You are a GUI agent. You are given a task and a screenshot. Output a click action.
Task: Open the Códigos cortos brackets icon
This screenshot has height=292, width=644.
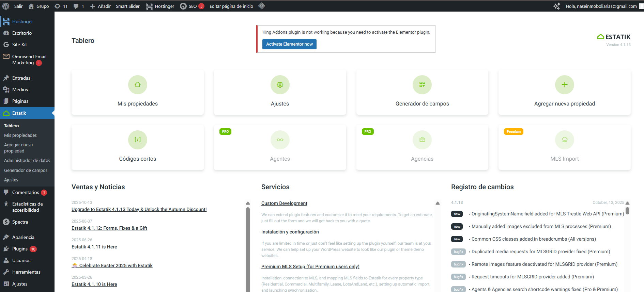pyautogui.click(x=138, y=140)
